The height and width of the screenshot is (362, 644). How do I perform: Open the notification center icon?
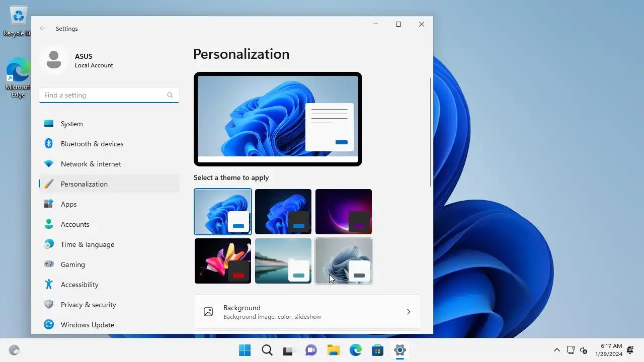coord(630,350)
